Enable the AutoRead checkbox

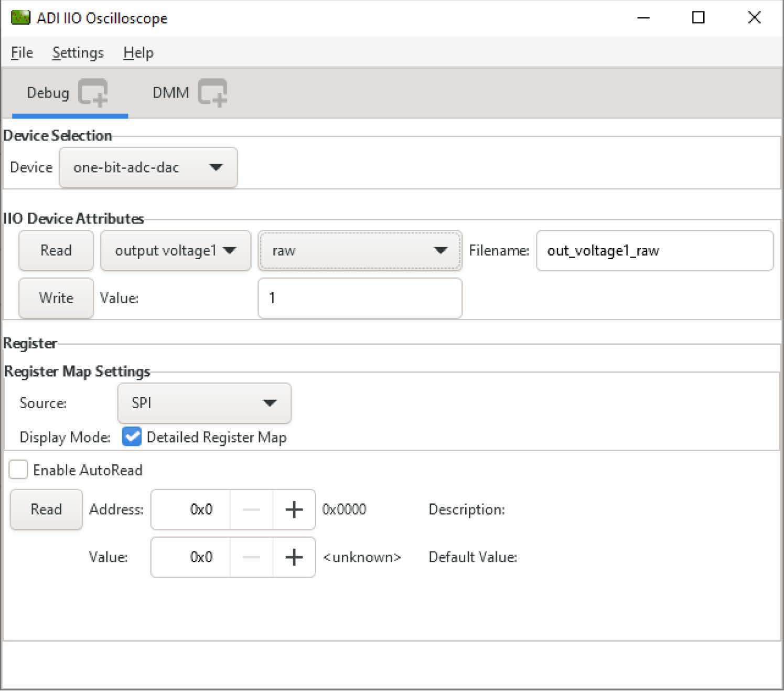[x=18, y=470]
